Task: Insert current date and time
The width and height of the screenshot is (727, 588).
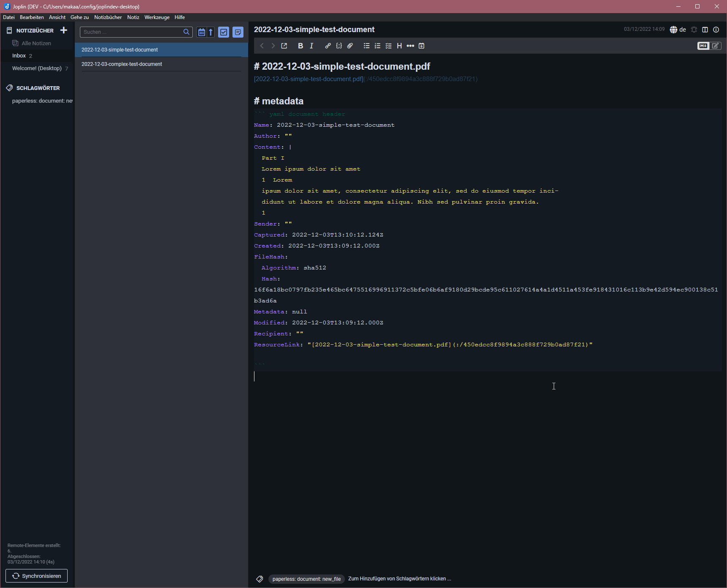Action: point(421,46)
